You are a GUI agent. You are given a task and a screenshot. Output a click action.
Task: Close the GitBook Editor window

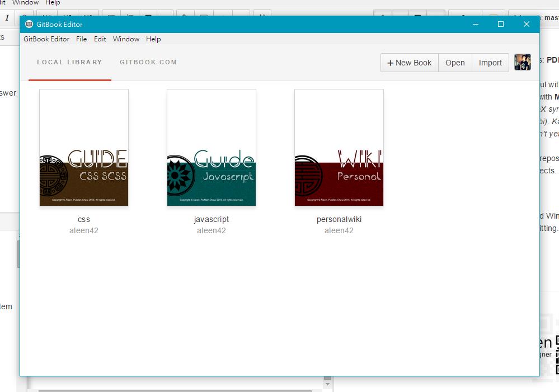pyautogui.click(x=527, y=24)
